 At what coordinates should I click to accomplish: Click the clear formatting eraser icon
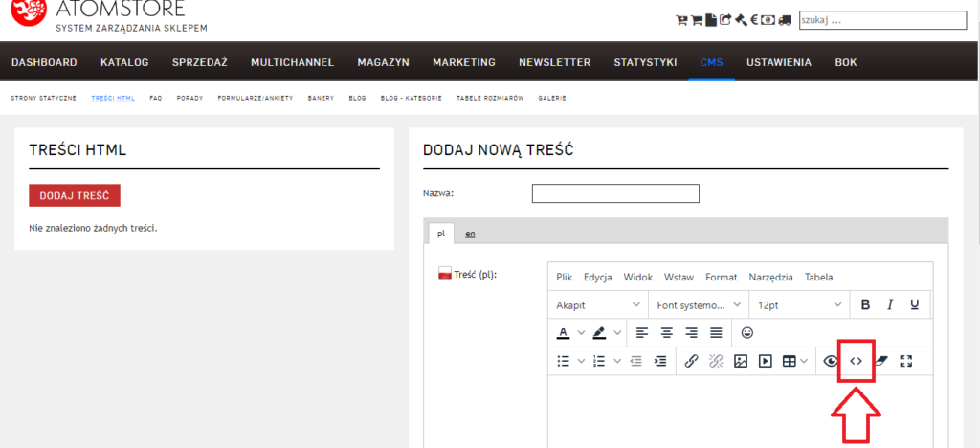coord(881,361)
